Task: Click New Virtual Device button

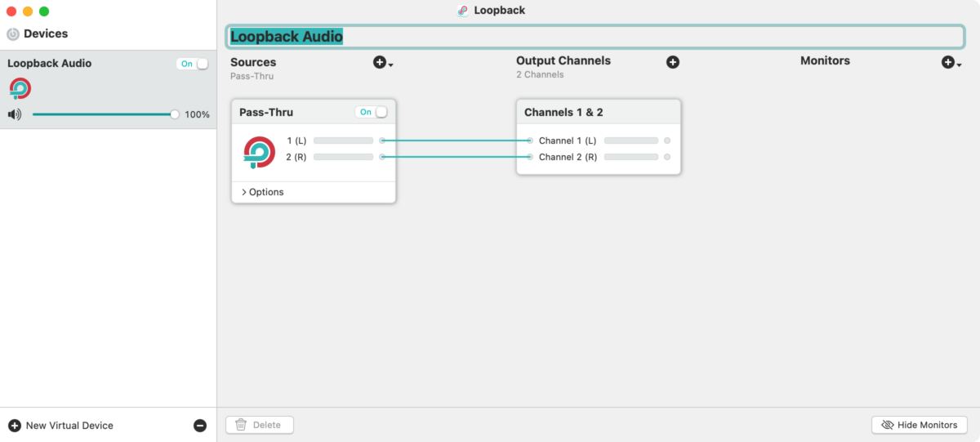Action: (61, 426)
